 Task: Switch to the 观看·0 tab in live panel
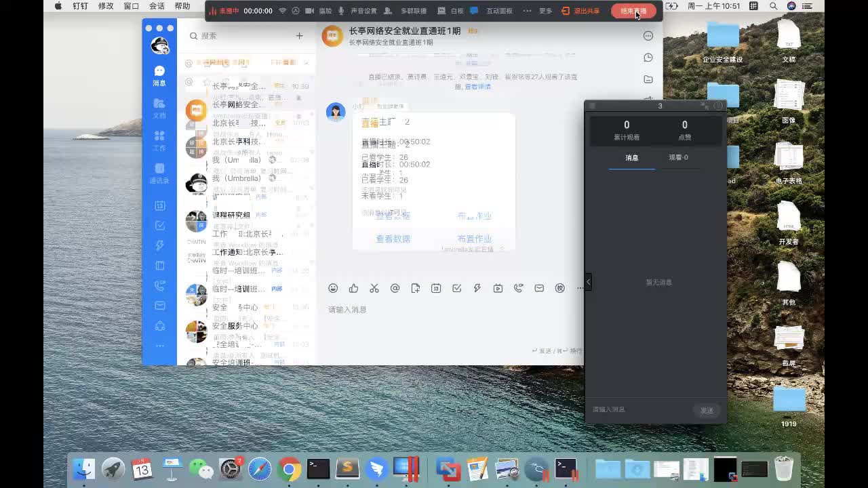[x=678, y=158]
